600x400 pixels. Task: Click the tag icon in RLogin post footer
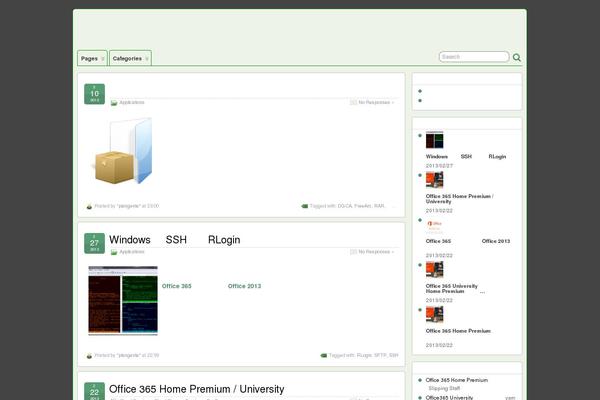323,356
